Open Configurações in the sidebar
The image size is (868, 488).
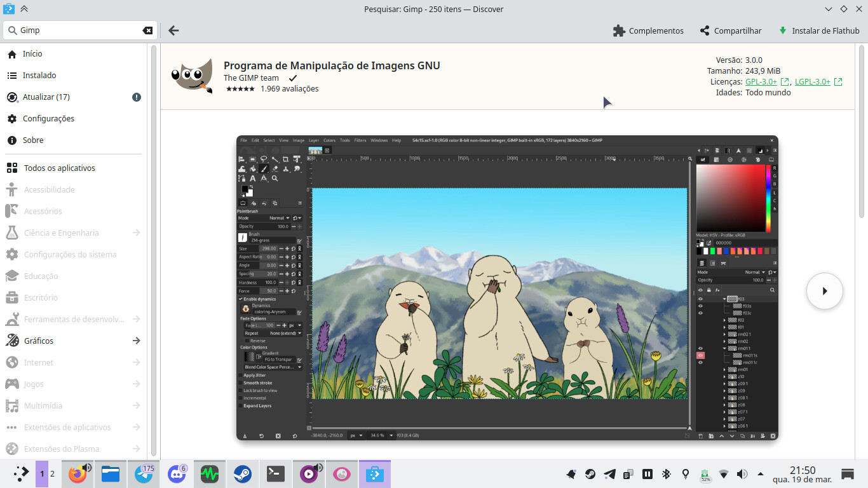tap(73, 119)
